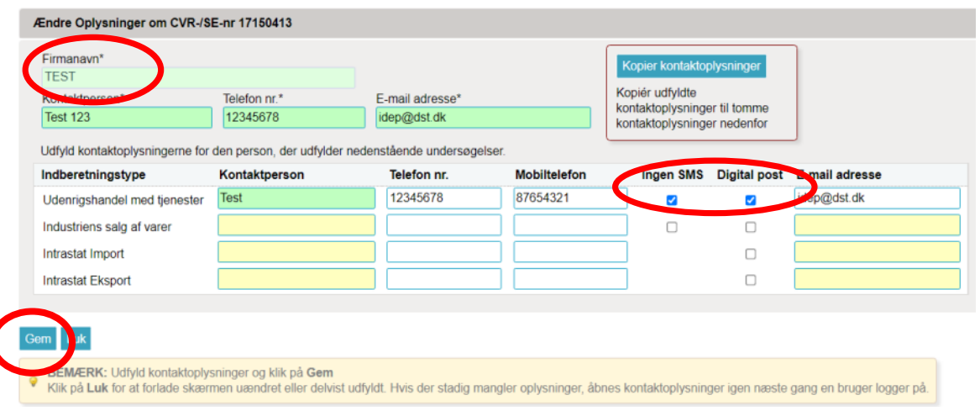Screen dimensions: 980x411
Task: Click the 'Industriens salg af varer' row label
Action: pyautogui.click(x=107, y=227)
